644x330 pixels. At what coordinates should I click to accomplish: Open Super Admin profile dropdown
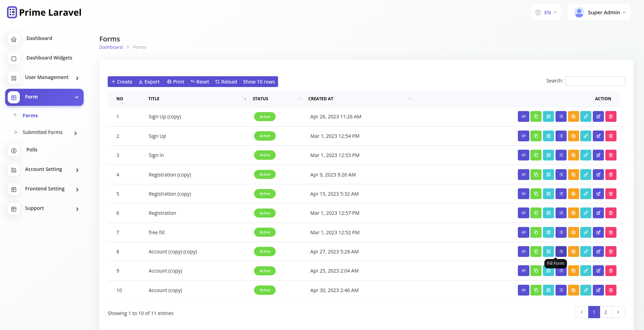point(599,13)
